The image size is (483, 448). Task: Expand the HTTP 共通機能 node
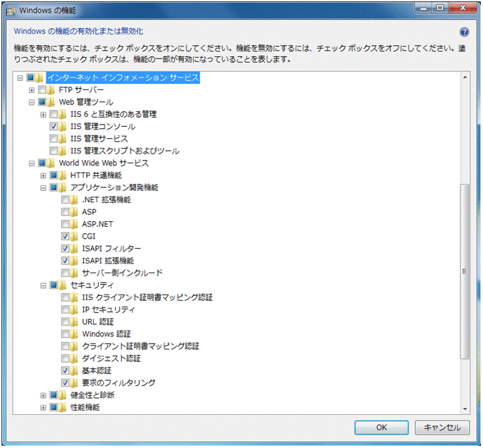[x=43, y=175]
